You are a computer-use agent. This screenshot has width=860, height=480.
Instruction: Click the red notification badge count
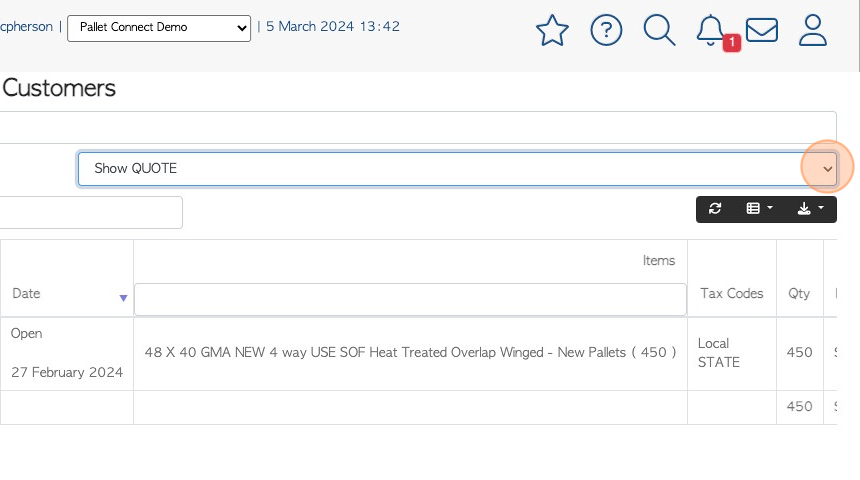[x=732, y=43]
